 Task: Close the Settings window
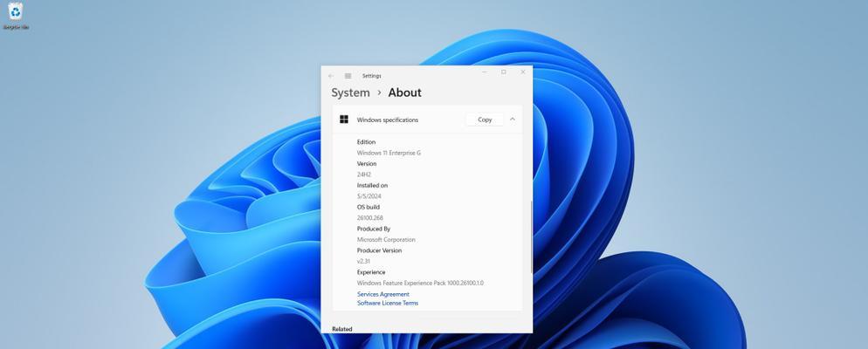522,72
